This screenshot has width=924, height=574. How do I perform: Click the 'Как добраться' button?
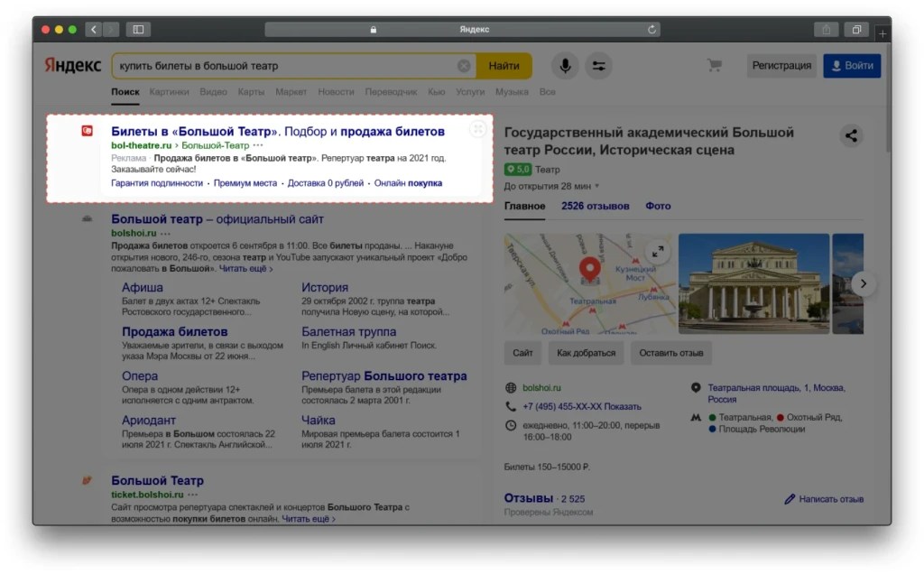click(x=586, y=353)
